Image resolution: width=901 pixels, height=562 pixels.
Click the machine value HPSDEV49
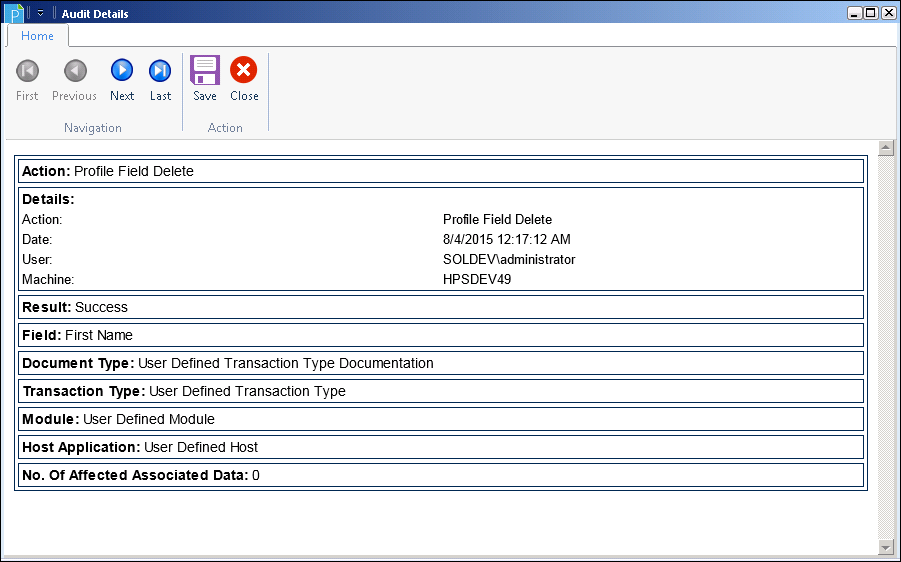click(477, 280)
